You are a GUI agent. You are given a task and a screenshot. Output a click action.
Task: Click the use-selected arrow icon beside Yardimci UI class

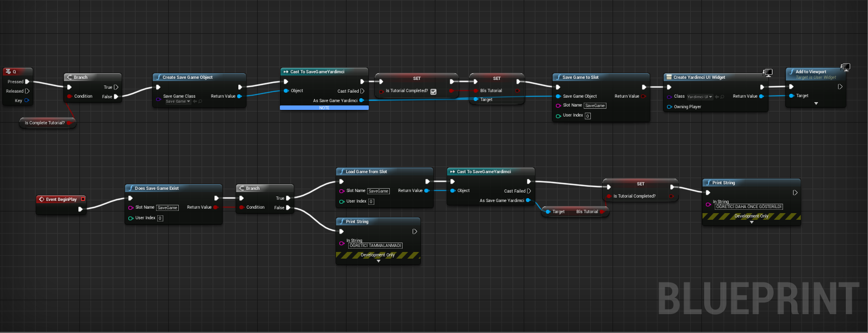click(716, 97)
